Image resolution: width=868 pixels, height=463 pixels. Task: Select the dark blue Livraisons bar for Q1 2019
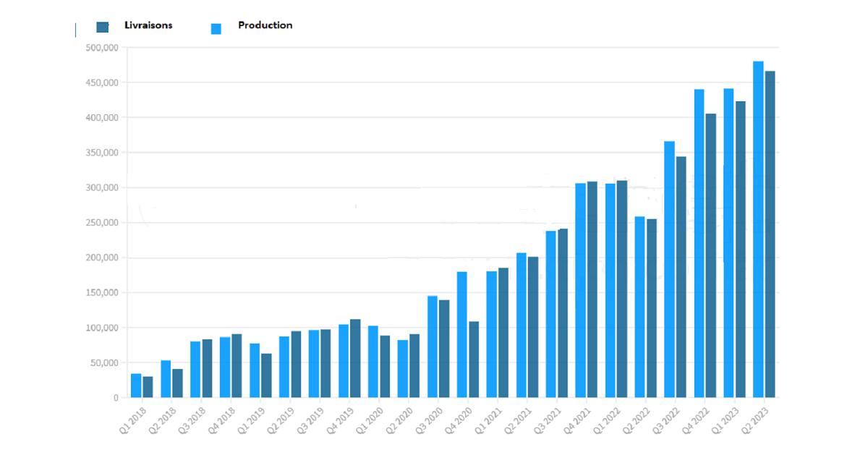(x=266, y=375)
